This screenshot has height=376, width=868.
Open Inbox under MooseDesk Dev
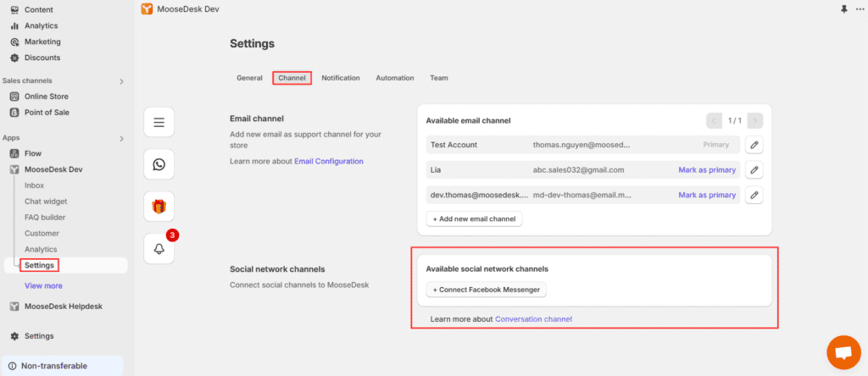pos(34,185)
